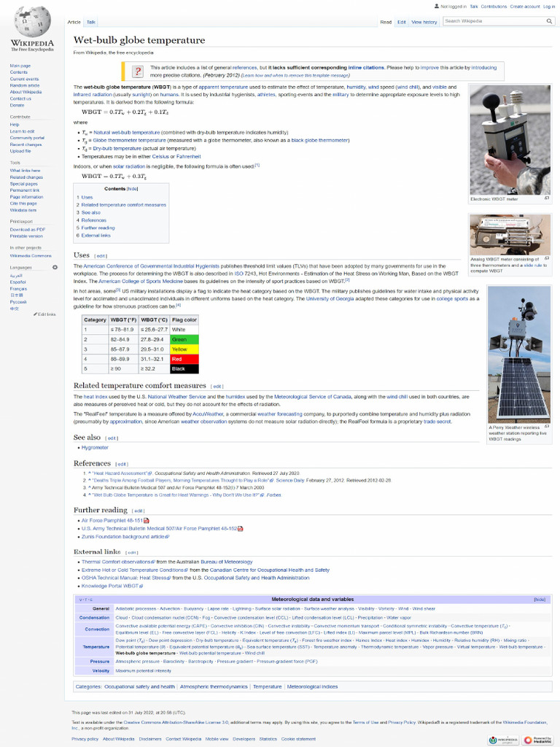Click the Black flag color cell

(184, 368)
